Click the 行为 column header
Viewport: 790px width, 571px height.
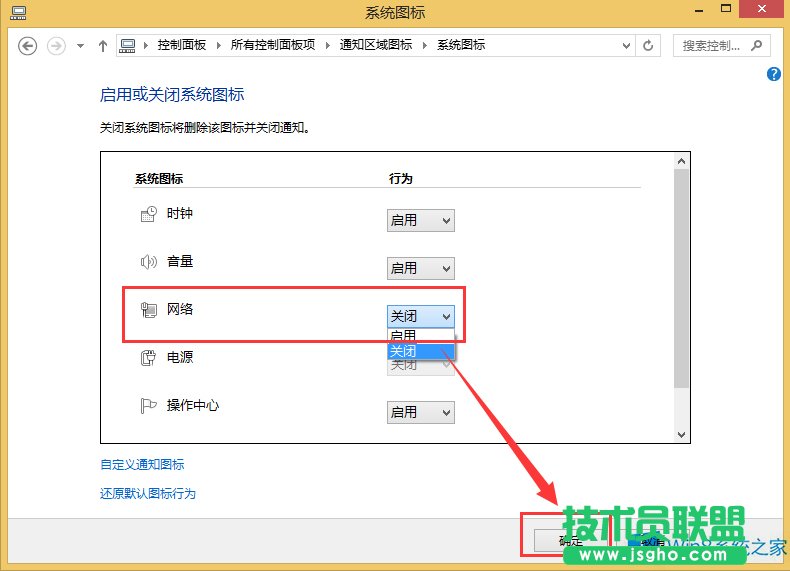click(401, 179)
